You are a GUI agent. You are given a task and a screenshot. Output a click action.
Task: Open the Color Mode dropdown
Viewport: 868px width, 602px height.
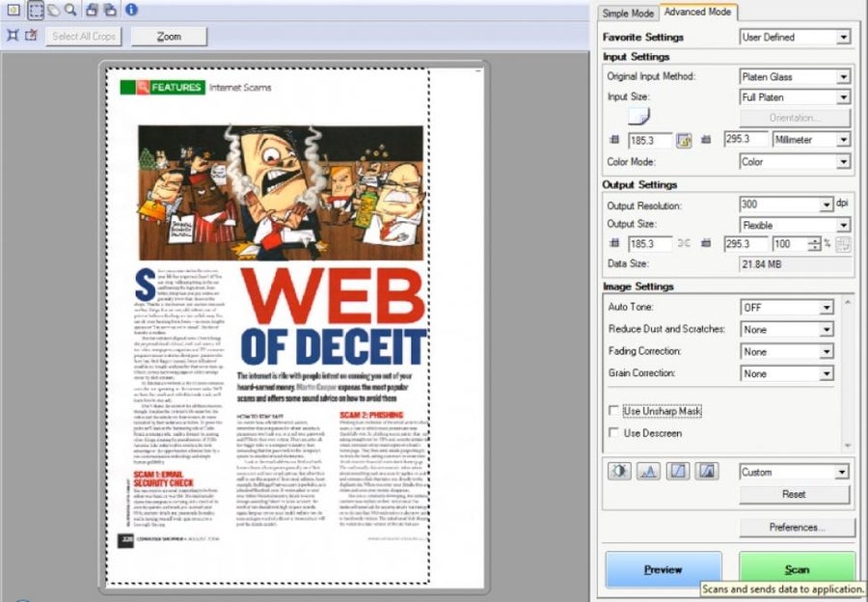coord(795,162)
